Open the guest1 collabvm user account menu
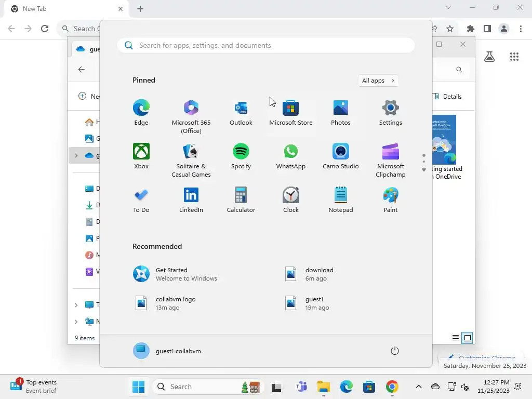532x399 pixels. click(167, 351)
